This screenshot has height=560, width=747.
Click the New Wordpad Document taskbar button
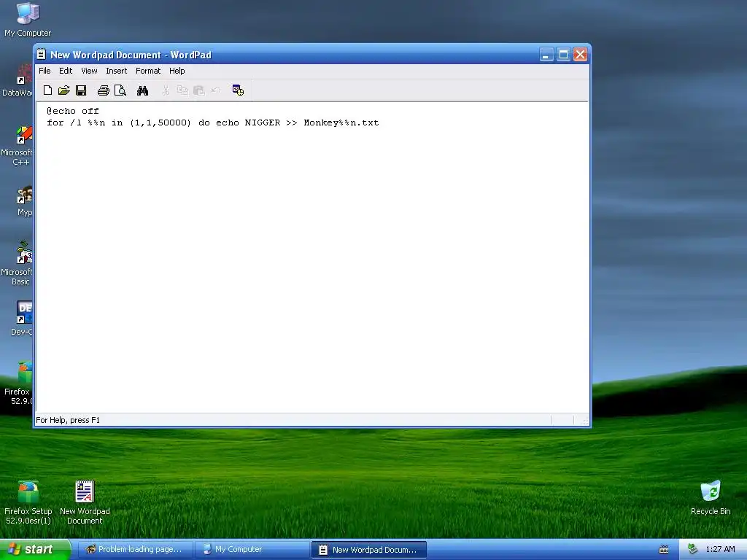[x=368, y=550]
